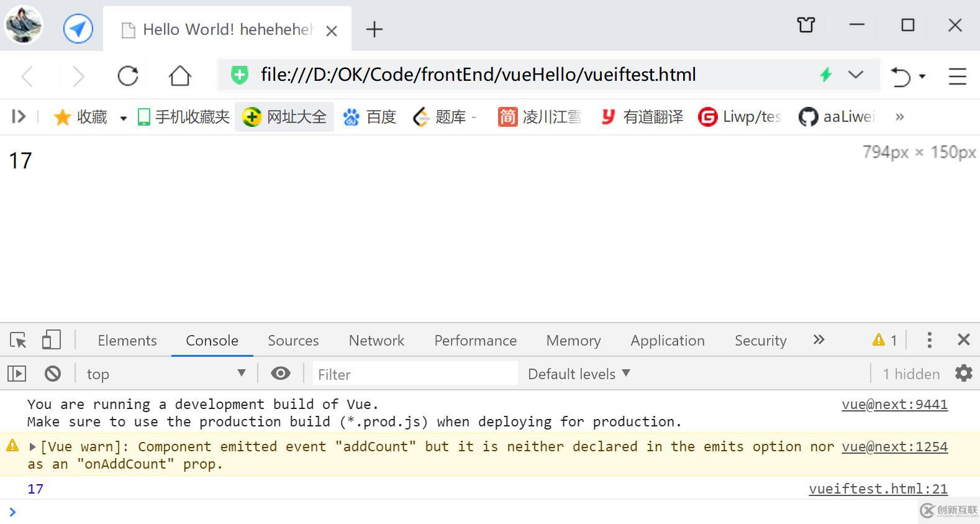The height and width of the screenshot is (524, 980).
Task: Show more DevTools tabs
Action: click(819, 339)
